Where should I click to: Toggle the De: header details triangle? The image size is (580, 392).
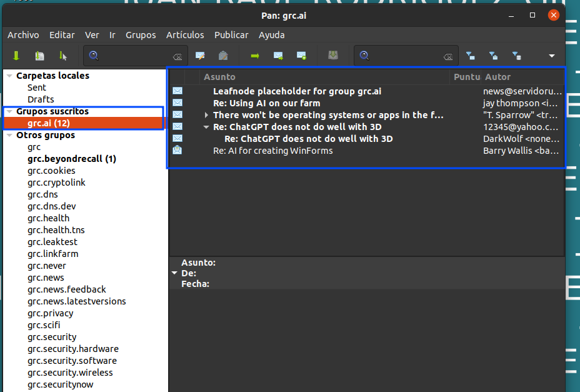(x=174, y=273)
